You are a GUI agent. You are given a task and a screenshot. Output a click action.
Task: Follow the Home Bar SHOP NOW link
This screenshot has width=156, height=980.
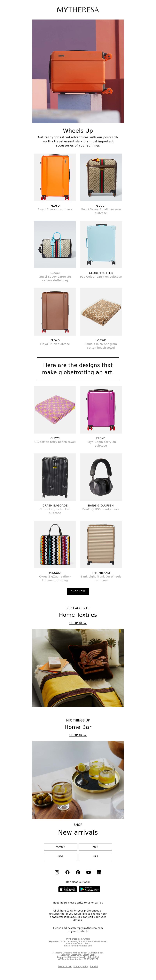coord(78,735)
